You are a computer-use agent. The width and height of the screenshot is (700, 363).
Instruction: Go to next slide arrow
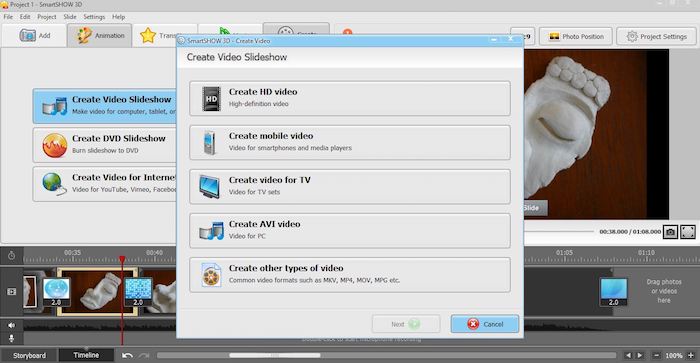coord(640,355)
